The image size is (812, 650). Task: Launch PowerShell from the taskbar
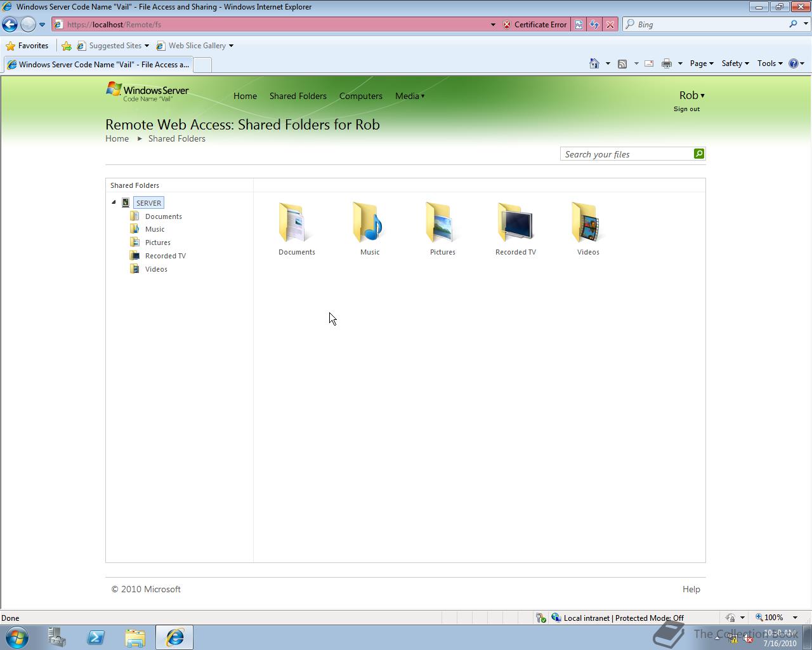click(96, 637)
